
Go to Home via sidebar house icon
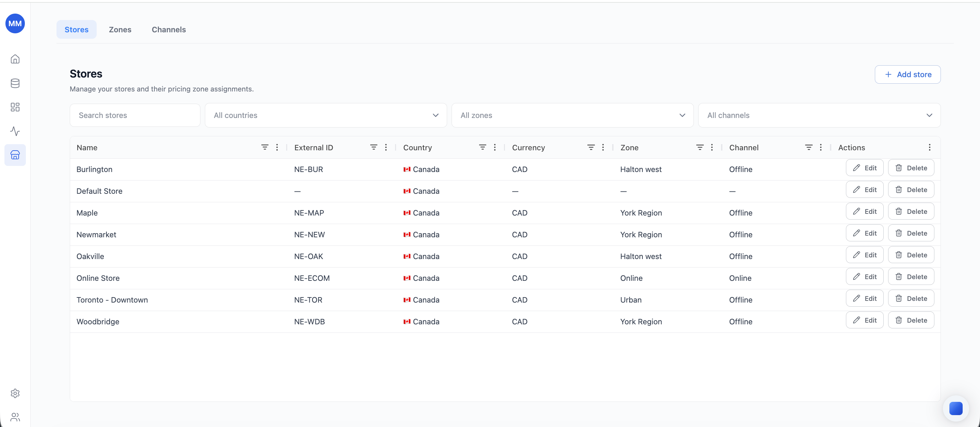(x=15, y=59)
